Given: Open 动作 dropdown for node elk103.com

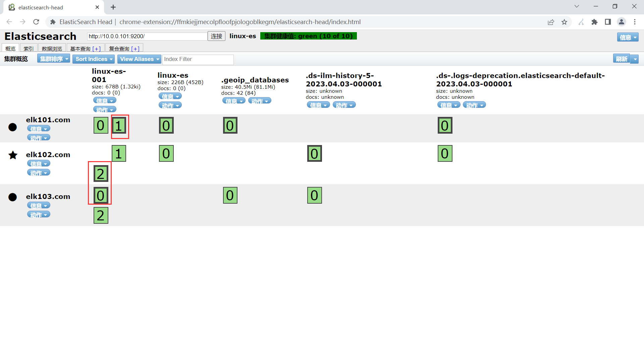Looking at the screenshot, I should (x=39, y=214).
